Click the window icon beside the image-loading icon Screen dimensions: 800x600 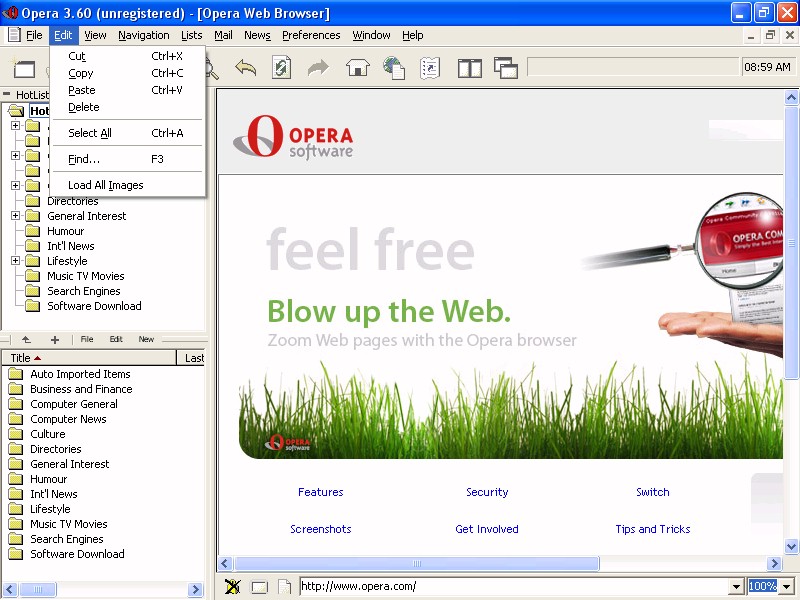pyautogui.click(x=259, y=587)
